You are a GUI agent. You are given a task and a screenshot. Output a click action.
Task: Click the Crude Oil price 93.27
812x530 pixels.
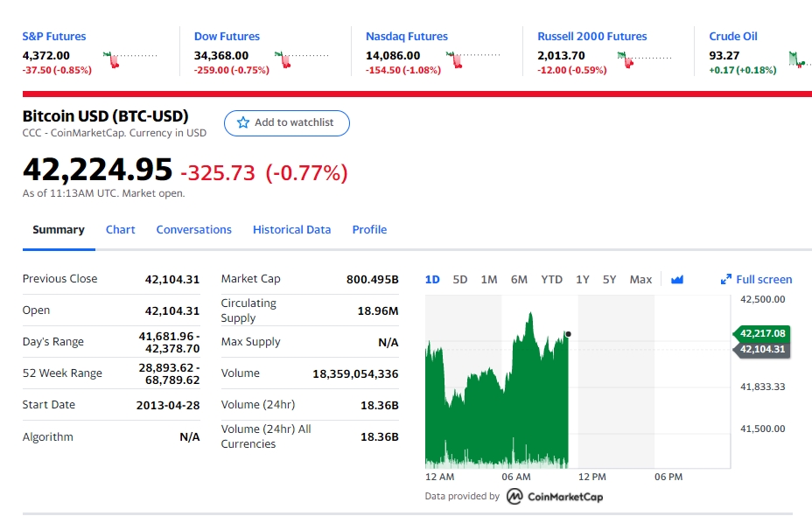724,55
